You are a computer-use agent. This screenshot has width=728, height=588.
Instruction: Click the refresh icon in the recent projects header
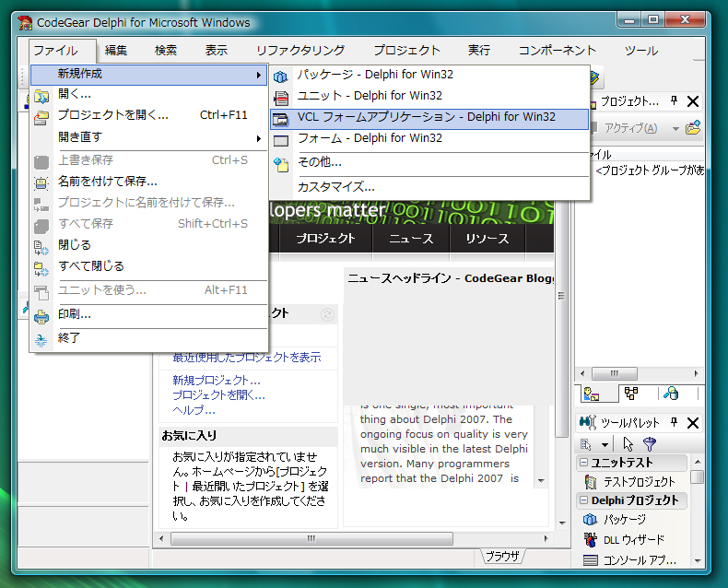[327, 314]
